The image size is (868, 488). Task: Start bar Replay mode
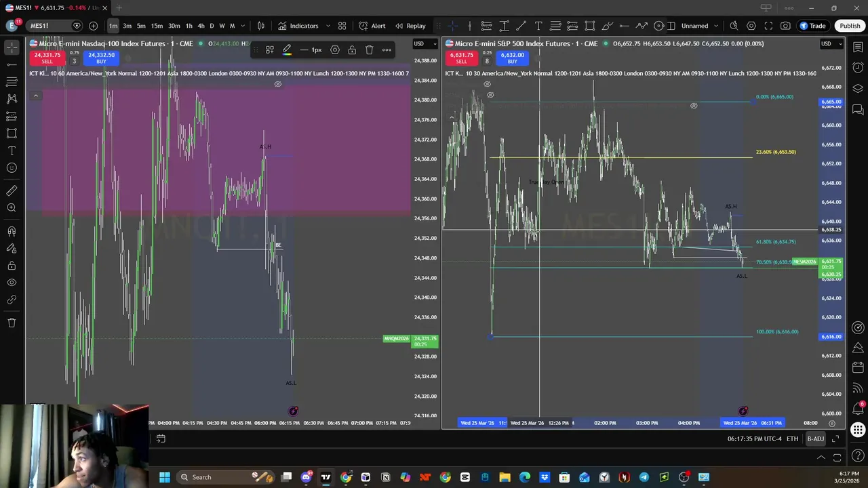(x=410, y=26)
